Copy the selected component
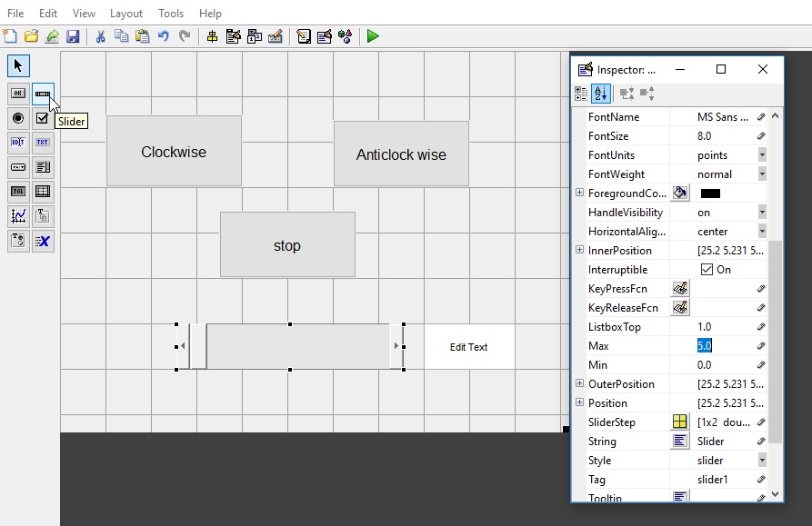 [x=121, y=36]
